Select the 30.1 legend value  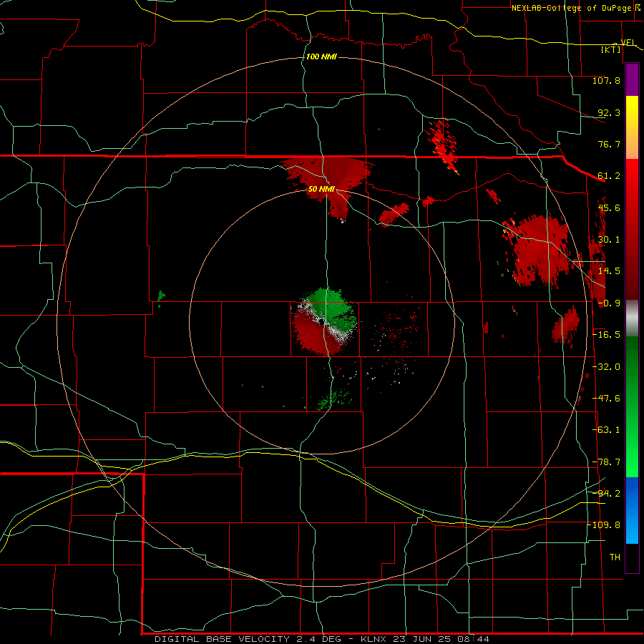tap(609, 240)
